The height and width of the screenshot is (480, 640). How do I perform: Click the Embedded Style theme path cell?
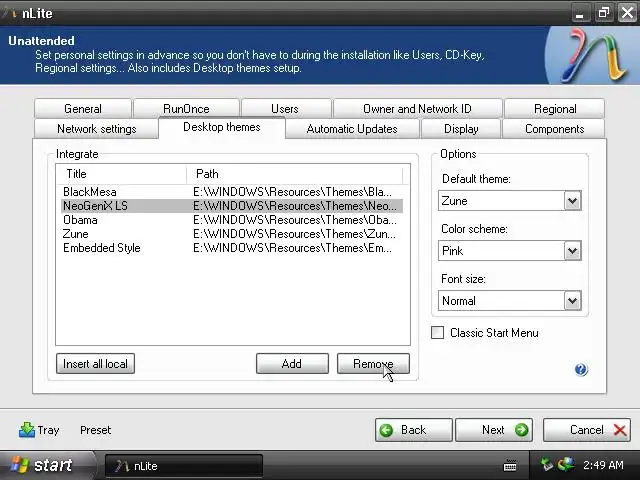tap(292, 248)
